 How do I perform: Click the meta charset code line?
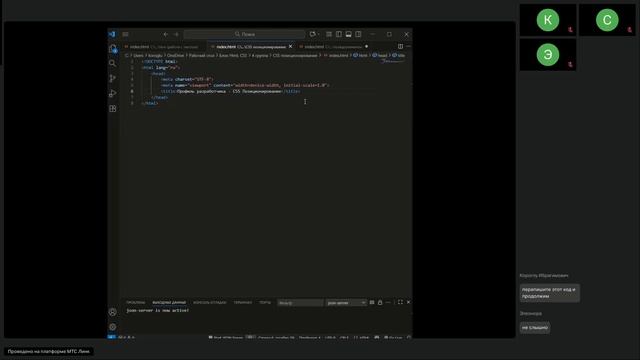pyautogui.click(x=187, y=80)
